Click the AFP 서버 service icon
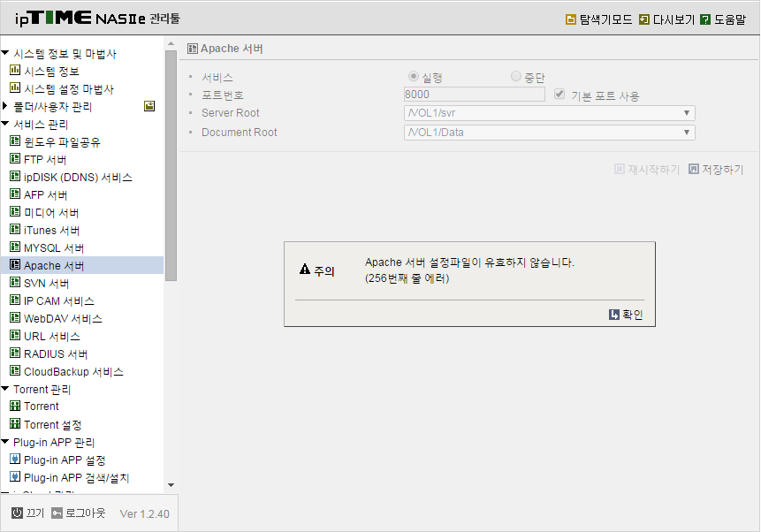761x532 pixels. pos(15,194)
